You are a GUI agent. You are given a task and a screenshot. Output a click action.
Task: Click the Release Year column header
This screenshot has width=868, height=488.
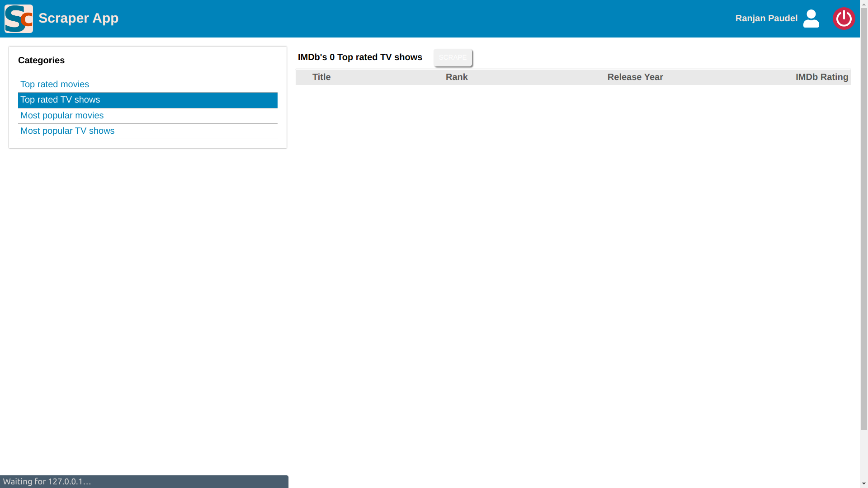635,77
